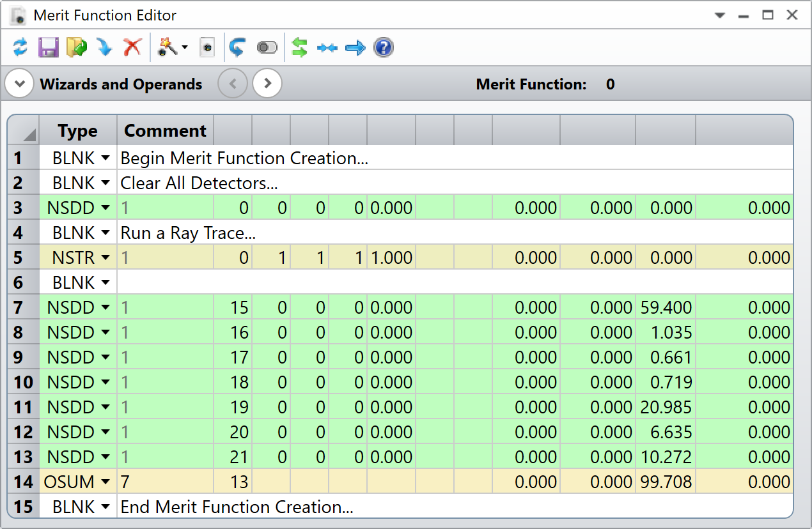Click the Update Window refresh icon
812x529 pixels.
20,47
